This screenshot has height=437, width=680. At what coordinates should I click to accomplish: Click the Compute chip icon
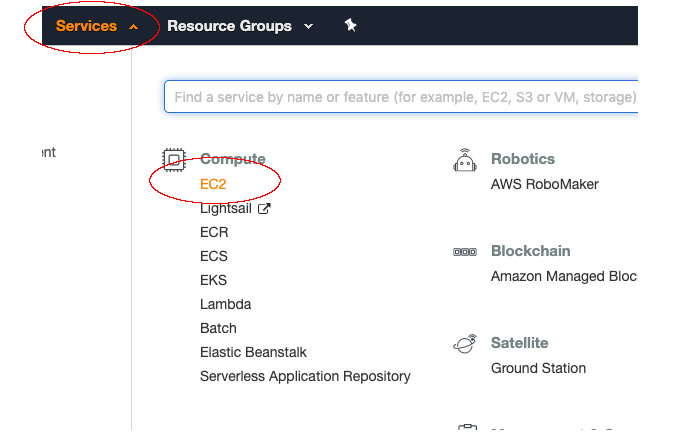pyautogui.click(x=174, y=159)
